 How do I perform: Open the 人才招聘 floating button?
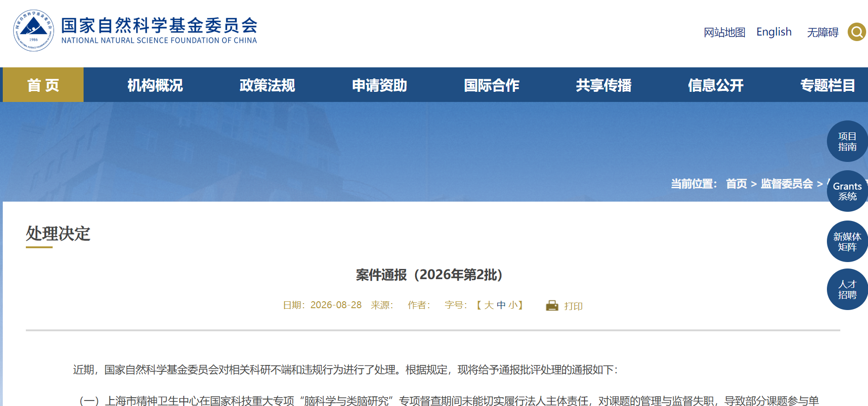point(847,289)
